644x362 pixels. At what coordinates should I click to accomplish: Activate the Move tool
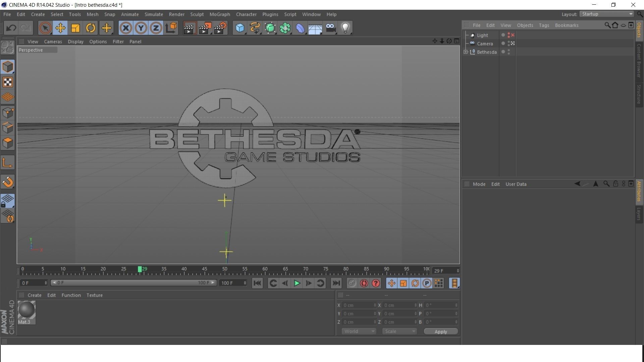pos(60,28)
